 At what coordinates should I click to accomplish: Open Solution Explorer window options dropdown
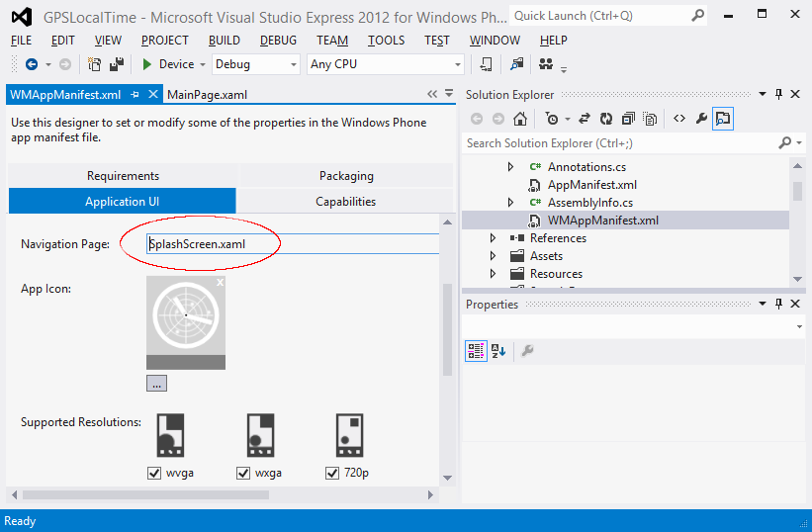pyautogui.click(x=763, y=94)
